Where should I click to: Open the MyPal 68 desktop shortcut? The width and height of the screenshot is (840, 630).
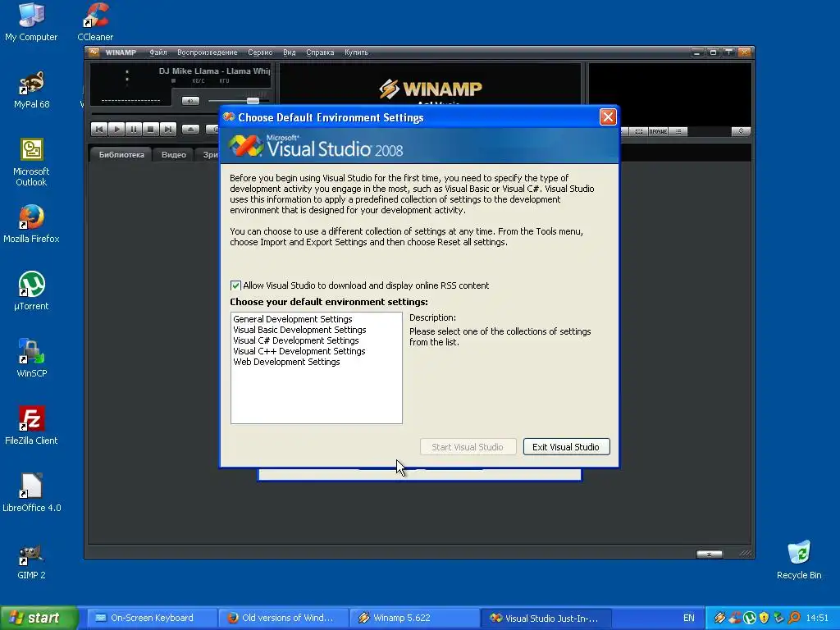(32, 89)
